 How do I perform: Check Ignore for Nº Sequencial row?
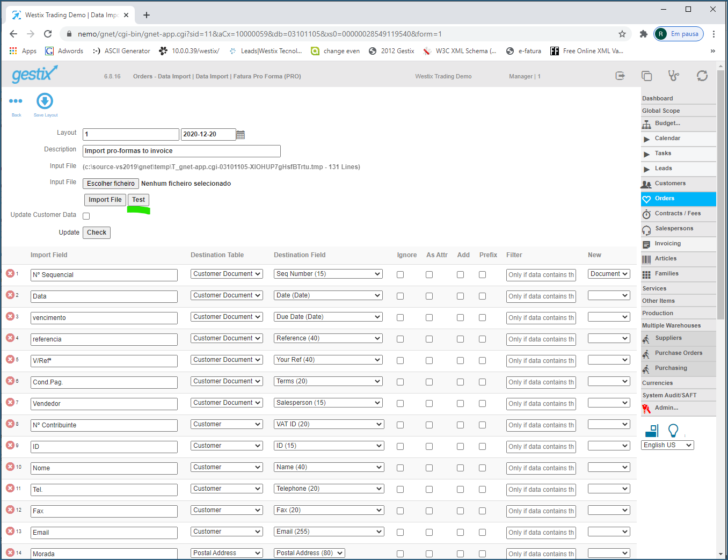tap(400, 274)
